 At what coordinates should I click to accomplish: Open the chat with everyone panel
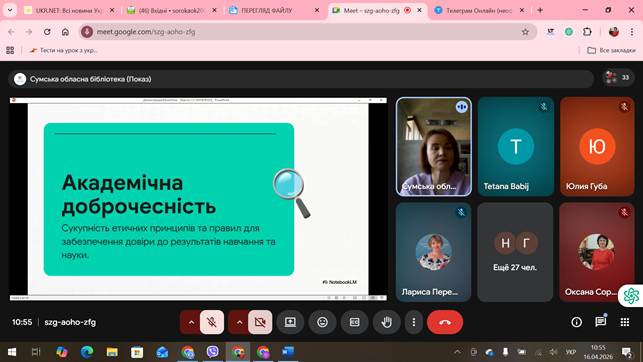[x=601, y=322]
